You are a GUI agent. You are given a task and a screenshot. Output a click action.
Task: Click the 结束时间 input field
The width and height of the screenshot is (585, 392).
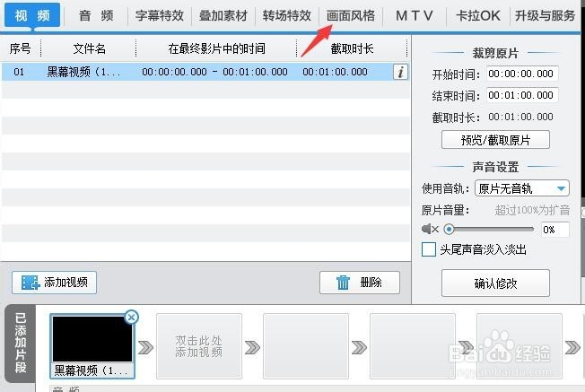522,95
